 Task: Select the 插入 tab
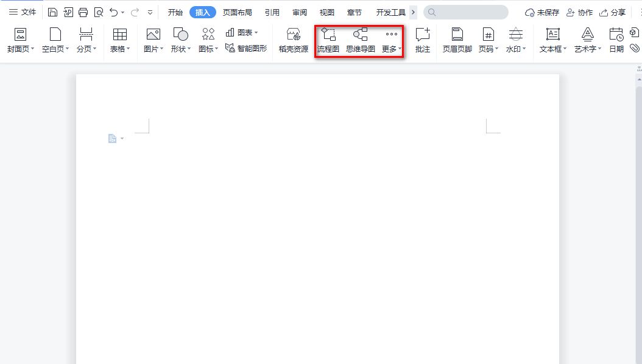click(x=203, y=12)
